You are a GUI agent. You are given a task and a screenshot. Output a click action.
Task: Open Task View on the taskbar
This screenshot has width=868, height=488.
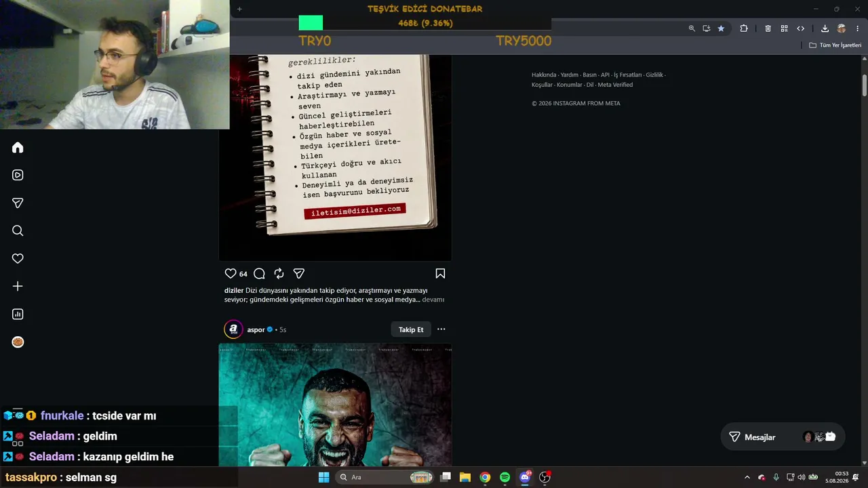(x=446, y=477)
